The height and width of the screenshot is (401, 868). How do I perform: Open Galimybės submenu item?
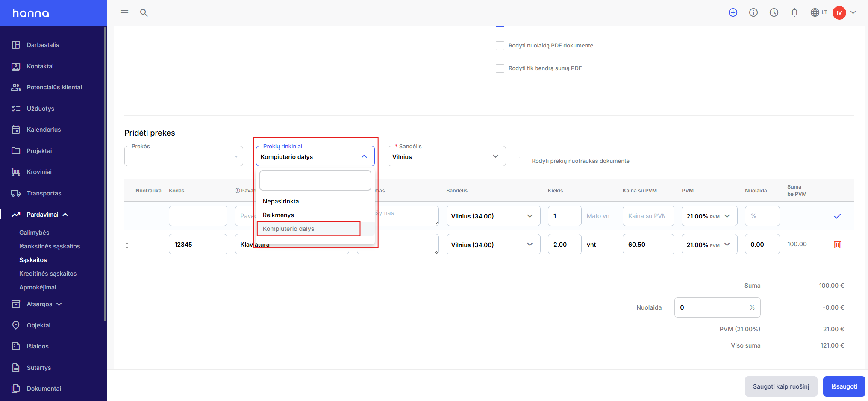(34, 233)
